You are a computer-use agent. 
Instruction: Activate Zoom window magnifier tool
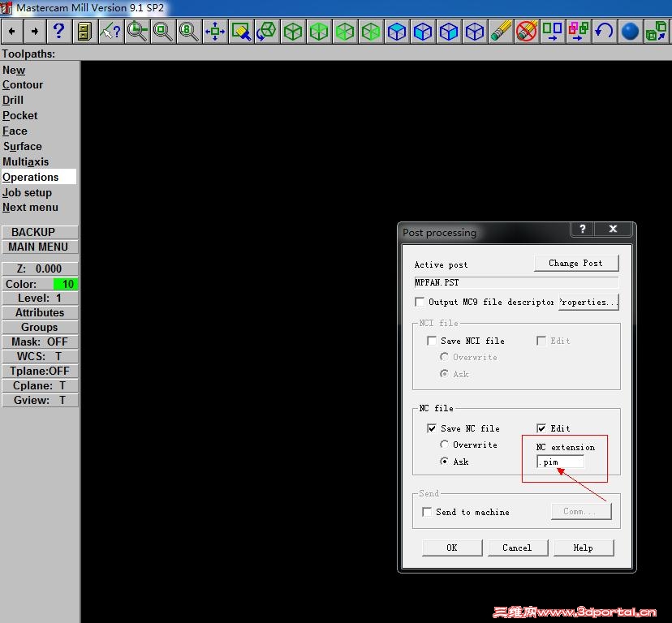pos(137,32)
